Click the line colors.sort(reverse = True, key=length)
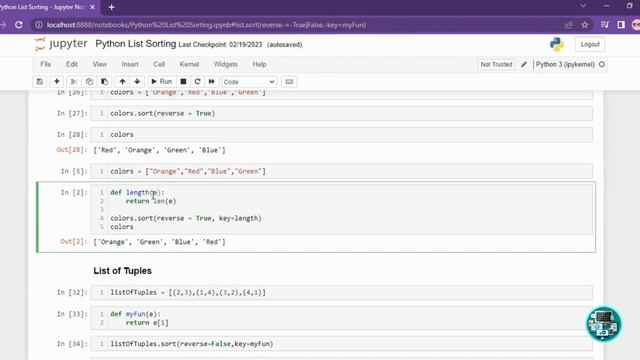The width and height of the screenshot is (640, 360). 186,218
